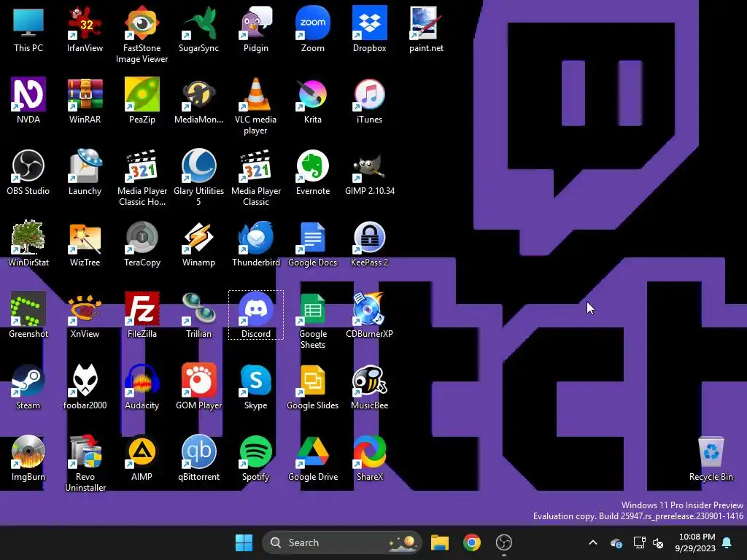This screenshot has width=747, height=560.
Task: Select the This PC desktop icon
Action: tap(28, 29)
